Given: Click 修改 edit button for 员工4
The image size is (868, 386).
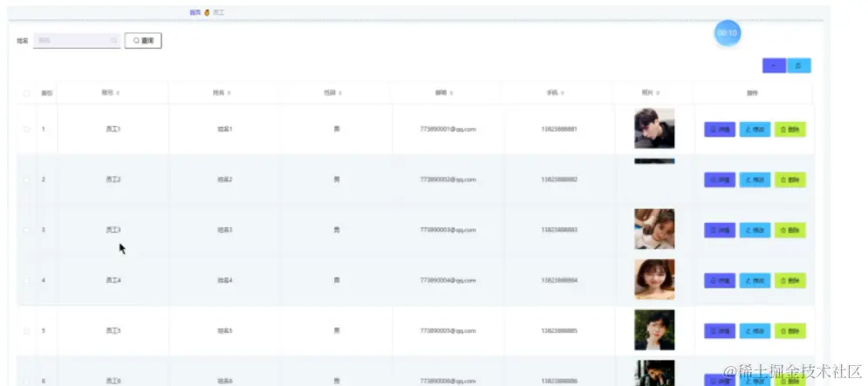Looking at the screenshot, I should coord(755,281).
